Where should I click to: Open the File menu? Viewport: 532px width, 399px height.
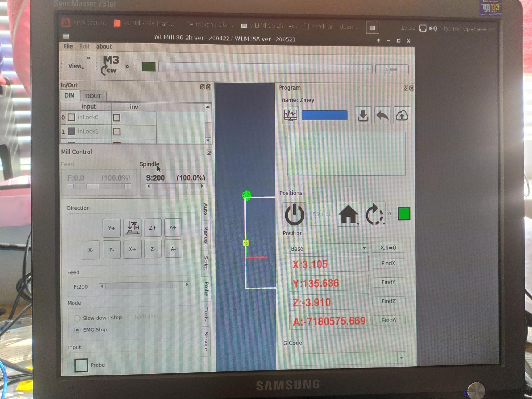(x=68, y=46)
